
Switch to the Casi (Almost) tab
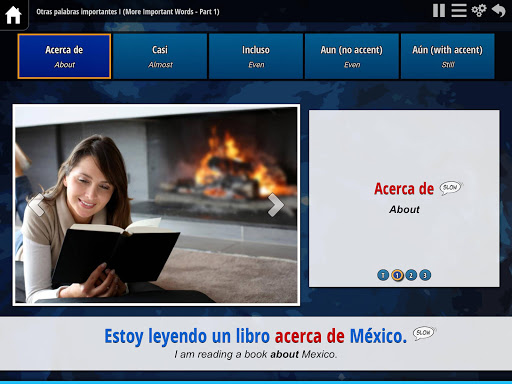pyautogui.click(x=160, y=56)
